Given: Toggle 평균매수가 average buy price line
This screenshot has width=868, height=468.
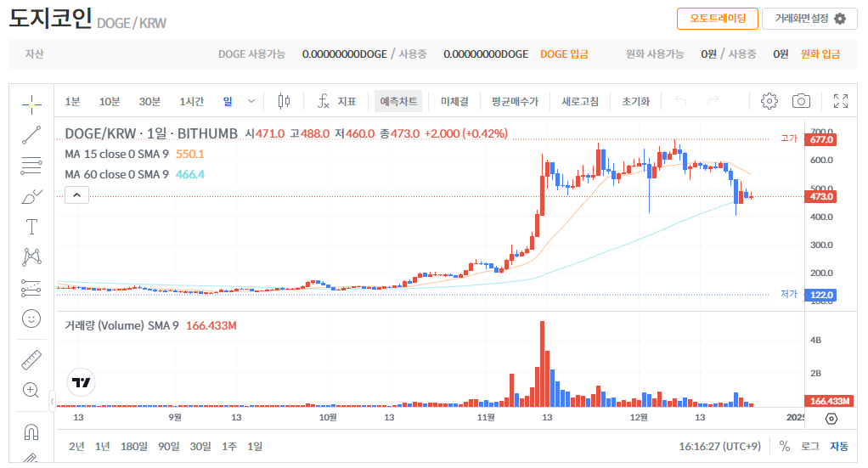Looking at the screenshot, I should tap(515, 101).
